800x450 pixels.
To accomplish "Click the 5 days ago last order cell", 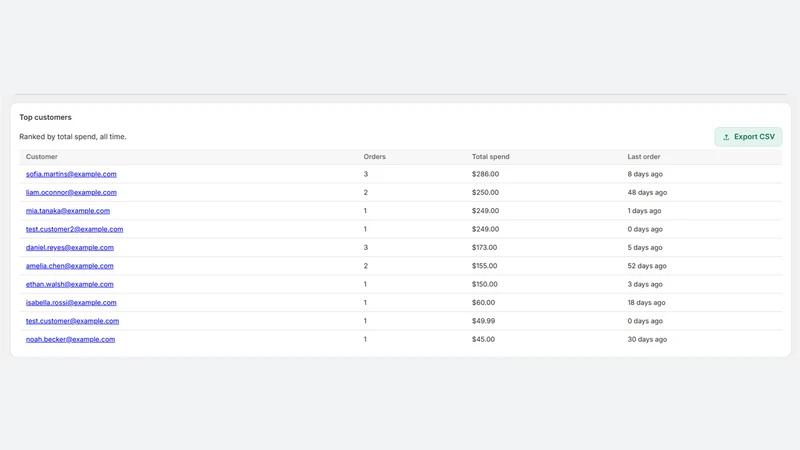I will pos(645,247).
